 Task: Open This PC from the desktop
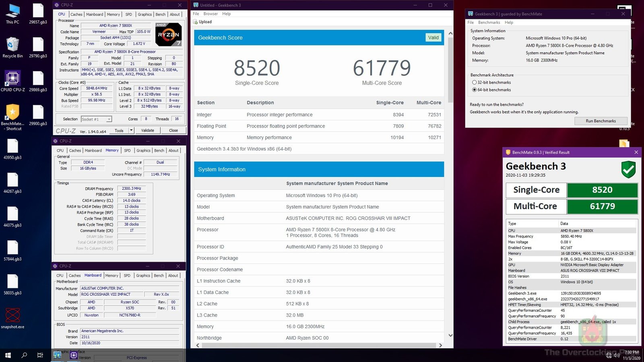[12, 12]
